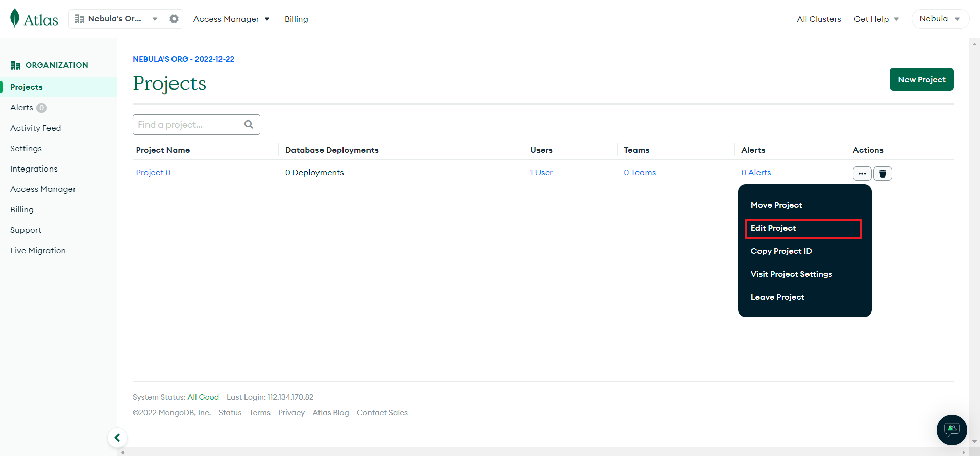Open Billing in the sidebar

(22, 209)
